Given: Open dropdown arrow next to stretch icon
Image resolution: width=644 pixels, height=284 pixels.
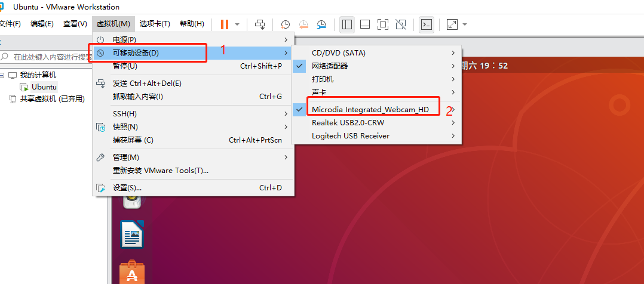Looking at the screenshot, I should pyautogui.click(x=465, y=24).
